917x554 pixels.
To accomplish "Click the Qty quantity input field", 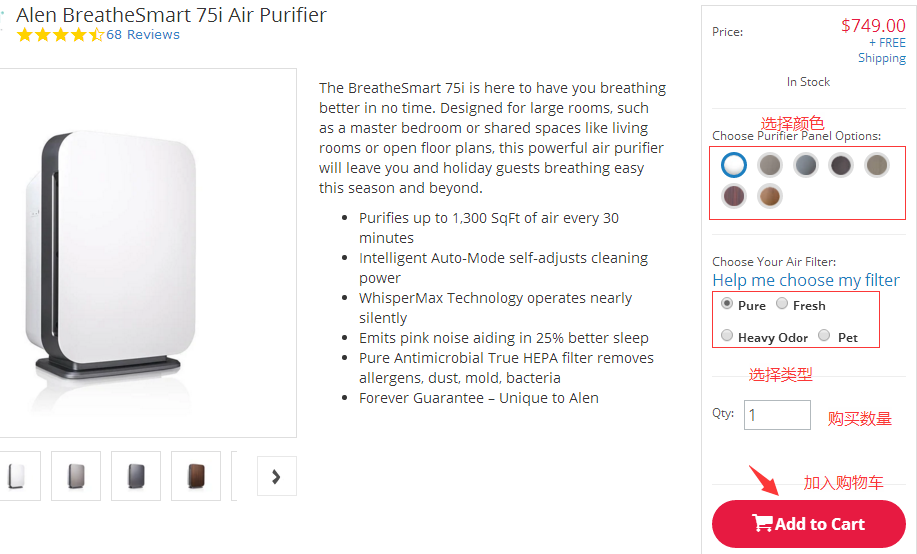I will [x=777, y=415].
